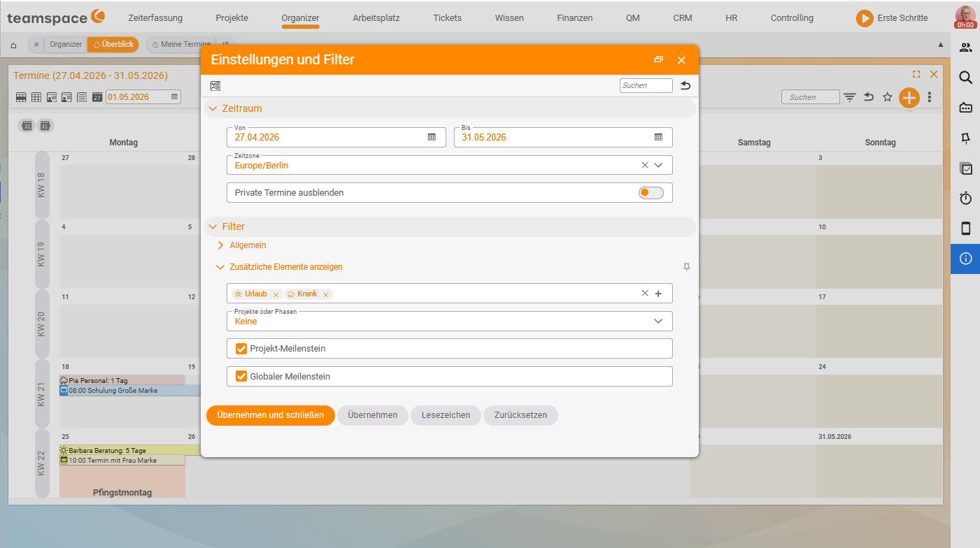Open the CRM menu

click(x=683, y=18)
